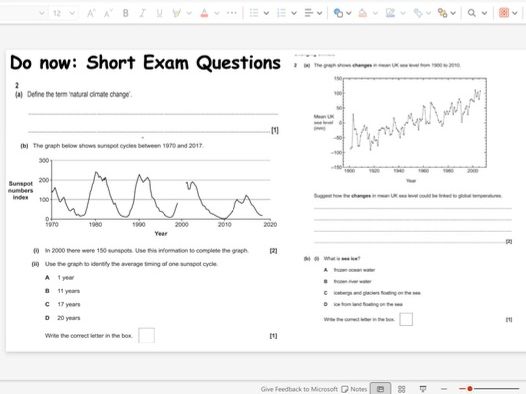Viewport: 526px width, 394px height.
Task: Expand arrange dropdown arrow
Action: 453,13
